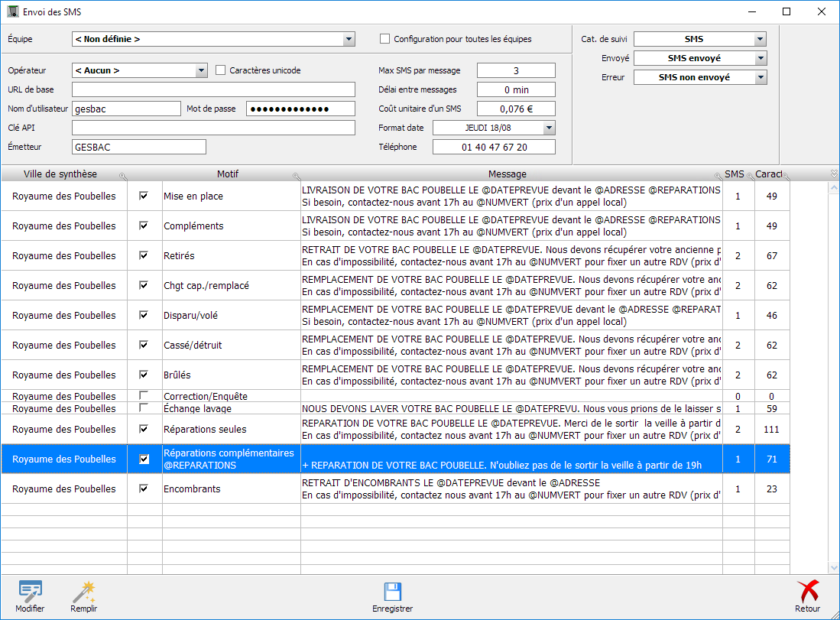Viewport: 840px width, 620px height.
Task: Click filter icon on Ville de synthèse column
Action: (x=123, y=177)
